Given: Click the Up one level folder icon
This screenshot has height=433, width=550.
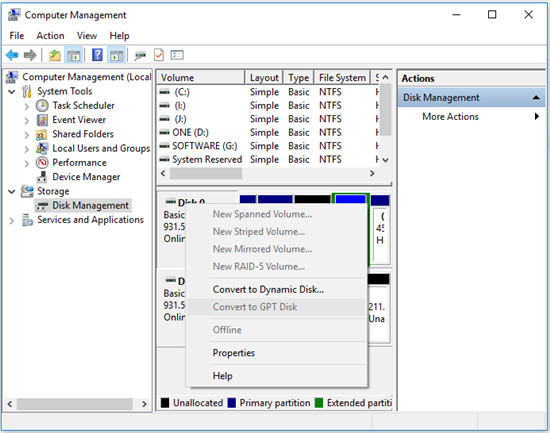Looking at the screenshot, I should point(54,55).
